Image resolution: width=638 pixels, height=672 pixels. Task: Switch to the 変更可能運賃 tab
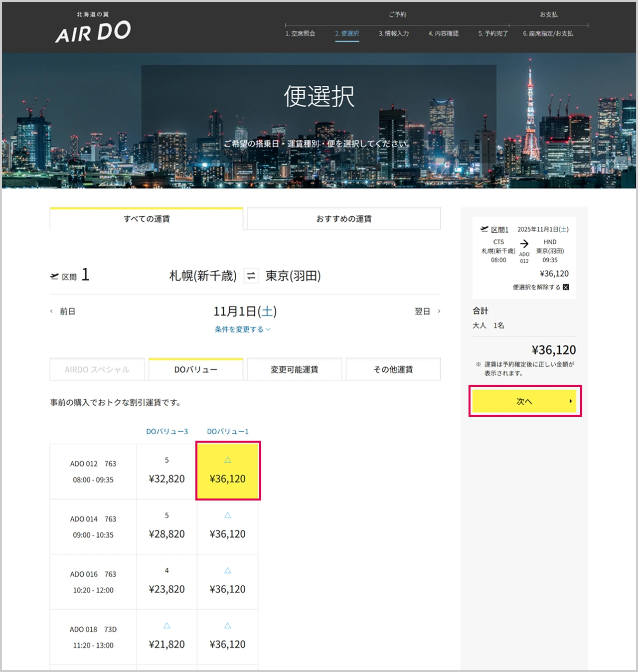click(294, 369)
